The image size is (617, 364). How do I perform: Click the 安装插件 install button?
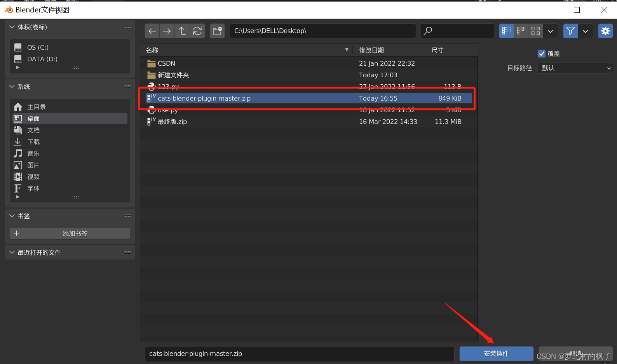496,354
